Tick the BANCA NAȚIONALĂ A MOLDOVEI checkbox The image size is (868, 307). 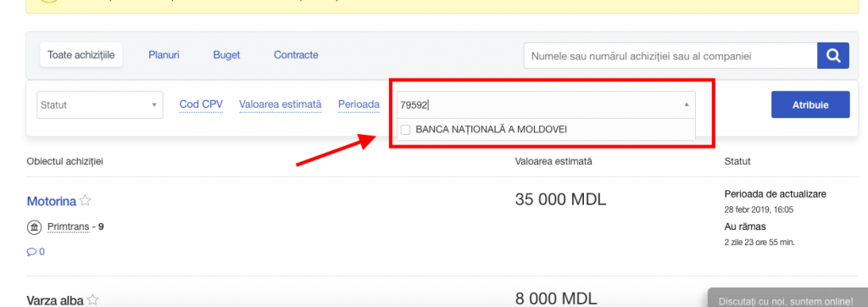click(406, 130)
